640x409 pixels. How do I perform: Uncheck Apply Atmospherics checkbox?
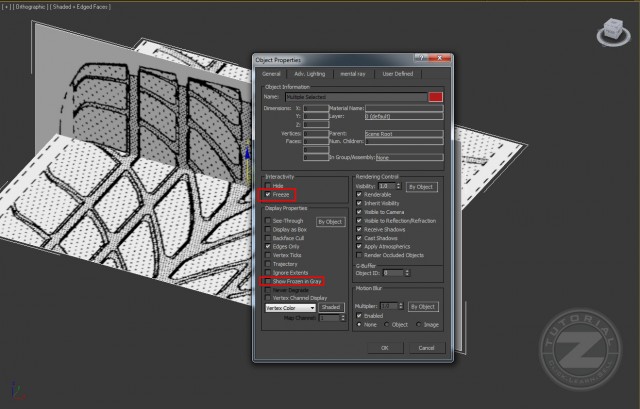point(359,247)
